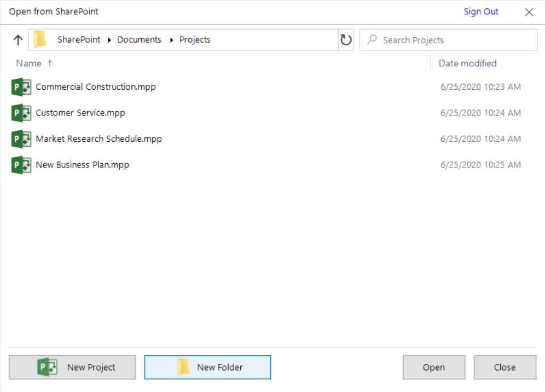Create a New Folder

(x=207, y=367)
